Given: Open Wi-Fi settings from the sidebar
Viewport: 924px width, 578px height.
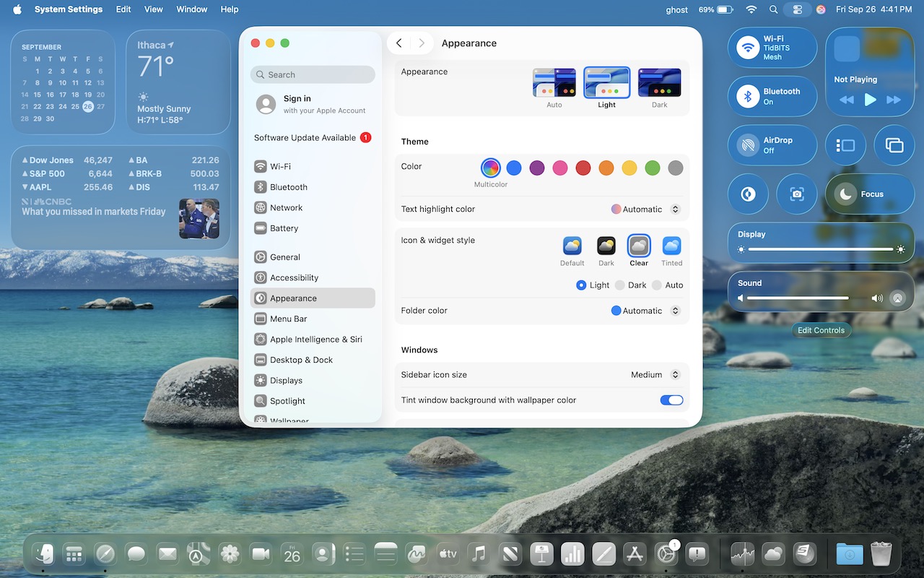Looking at the screenshot, I should (280, 166).
